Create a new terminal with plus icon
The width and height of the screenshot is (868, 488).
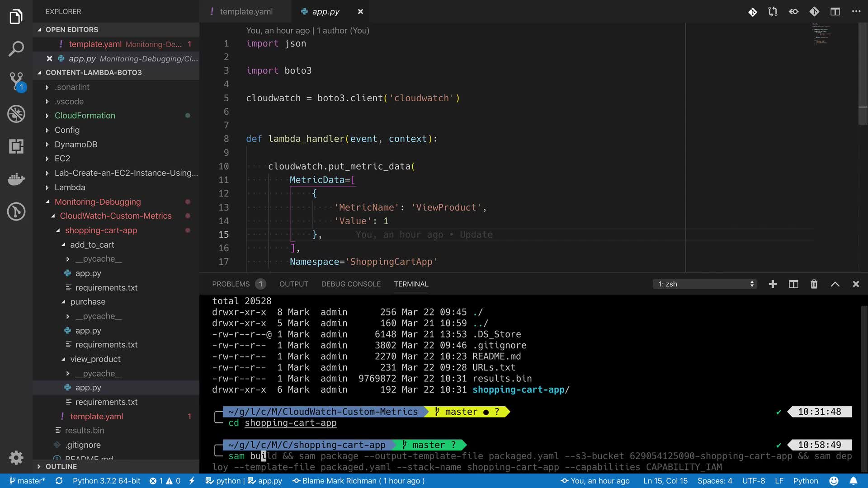(773, 284)
